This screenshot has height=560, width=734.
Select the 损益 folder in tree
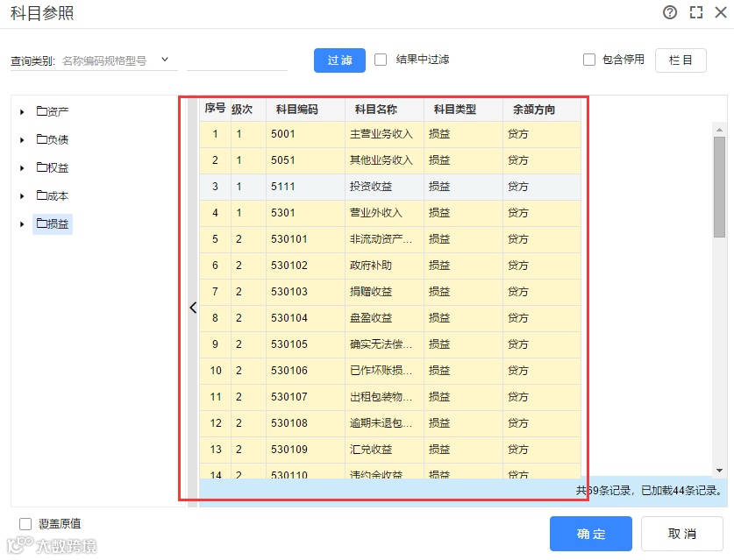coord(53,223)
